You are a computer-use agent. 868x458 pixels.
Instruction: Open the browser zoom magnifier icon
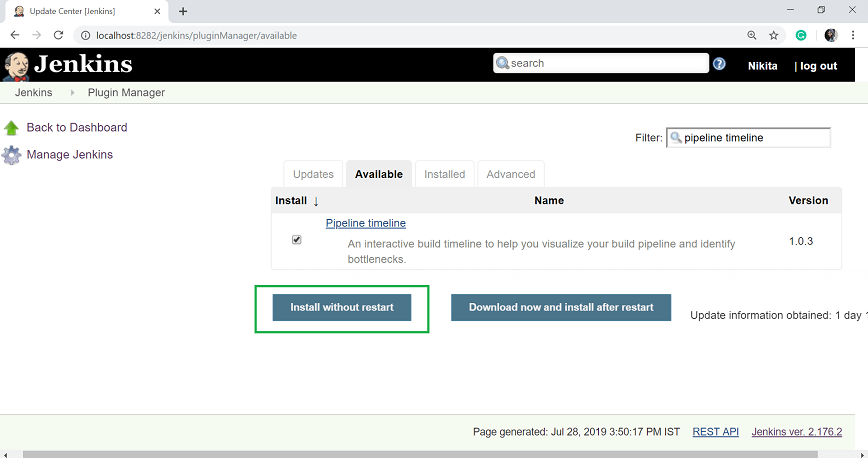[x=752, y=35]
